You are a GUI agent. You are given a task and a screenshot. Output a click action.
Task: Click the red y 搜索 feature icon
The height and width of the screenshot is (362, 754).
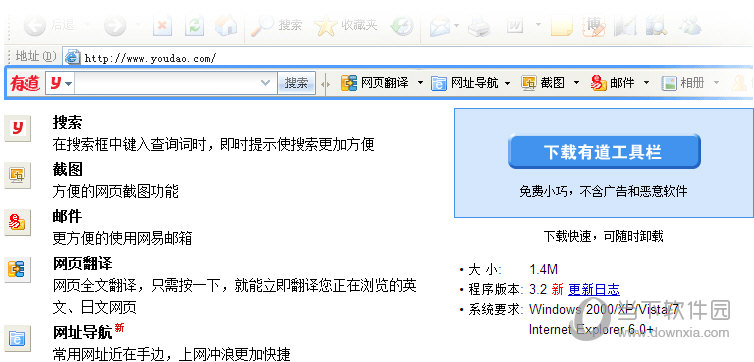coord(18,128)
